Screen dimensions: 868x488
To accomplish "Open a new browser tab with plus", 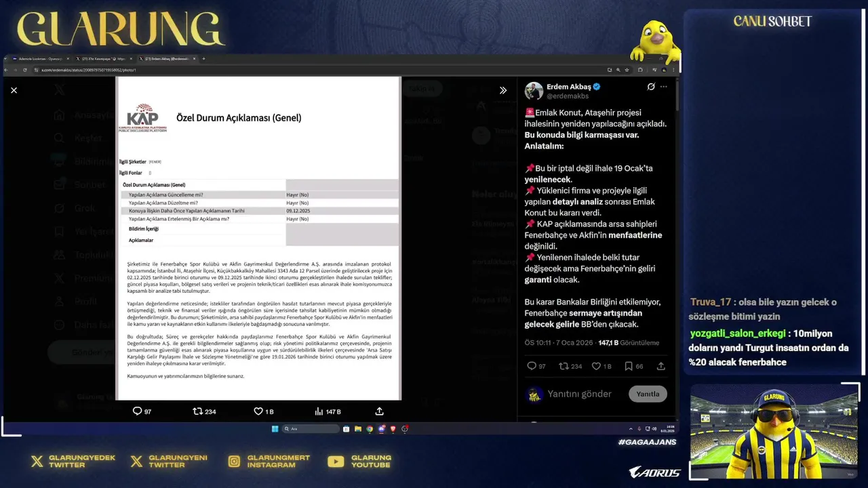I will pos(203,59).
